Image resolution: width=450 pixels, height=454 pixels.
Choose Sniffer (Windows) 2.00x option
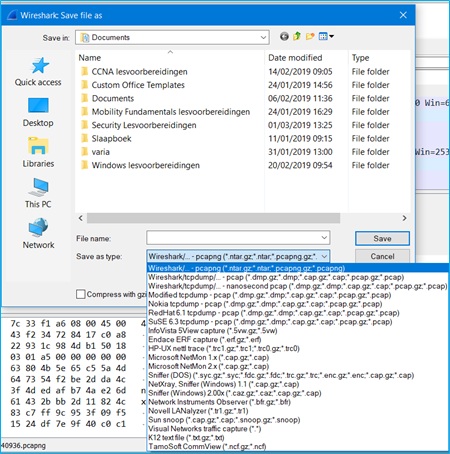click(x=298, y=393)
